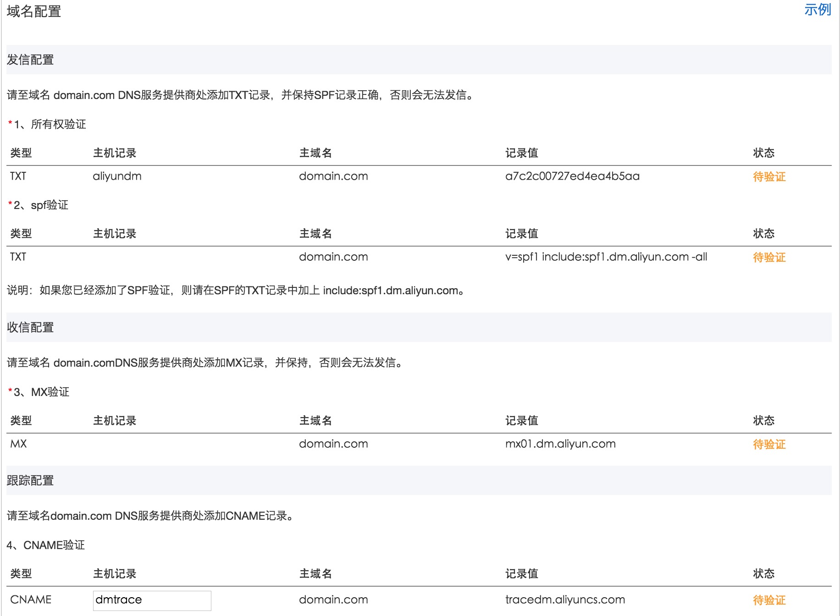Click 待验证 status on ownership TXT record
The image size is (840, 616).
(x=768, y=177)
